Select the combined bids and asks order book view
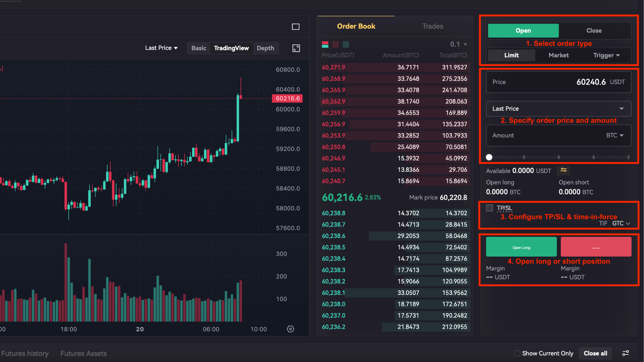 325,44
